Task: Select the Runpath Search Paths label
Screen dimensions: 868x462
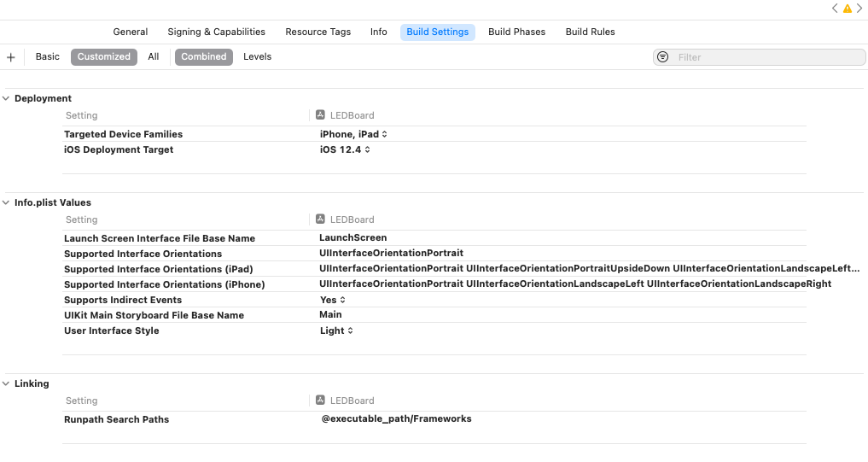Action: coord(116,419)
